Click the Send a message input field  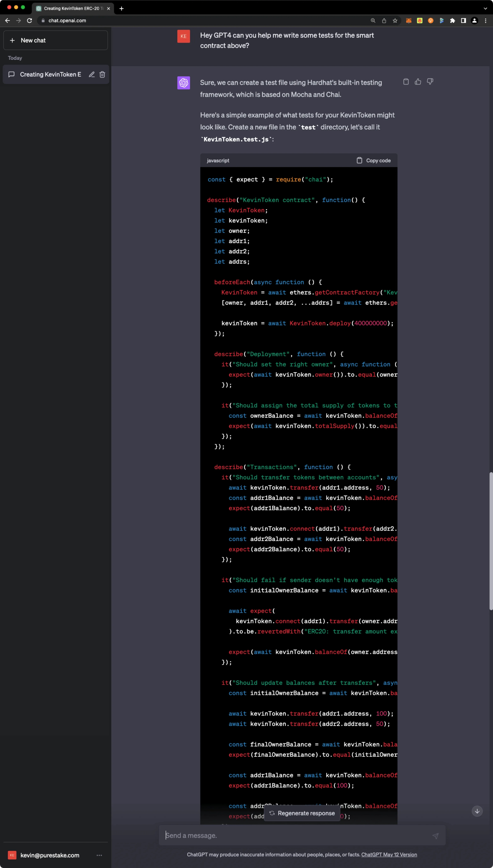[295, 835]
